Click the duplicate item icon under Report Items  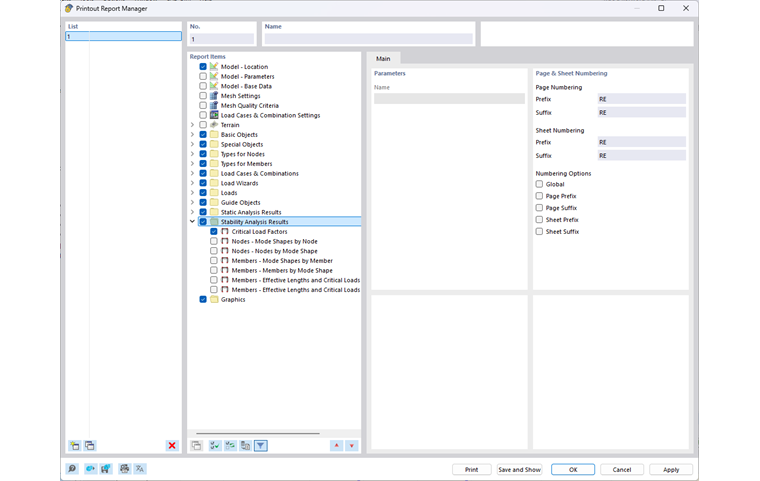click(196, 446)
